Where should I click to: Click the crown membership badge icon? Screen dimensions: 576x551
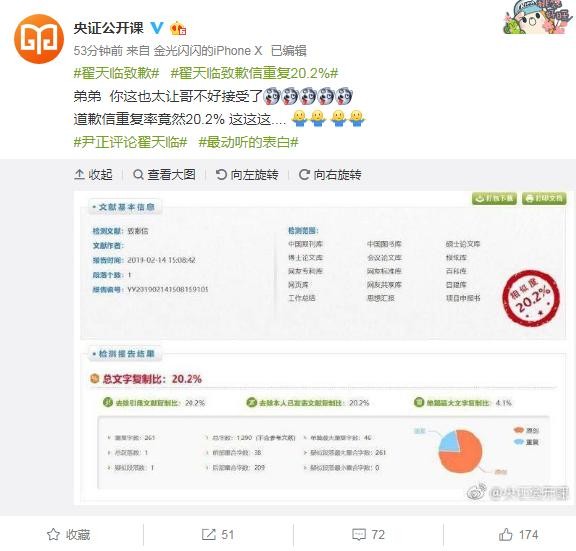click(x=178, y=28)
